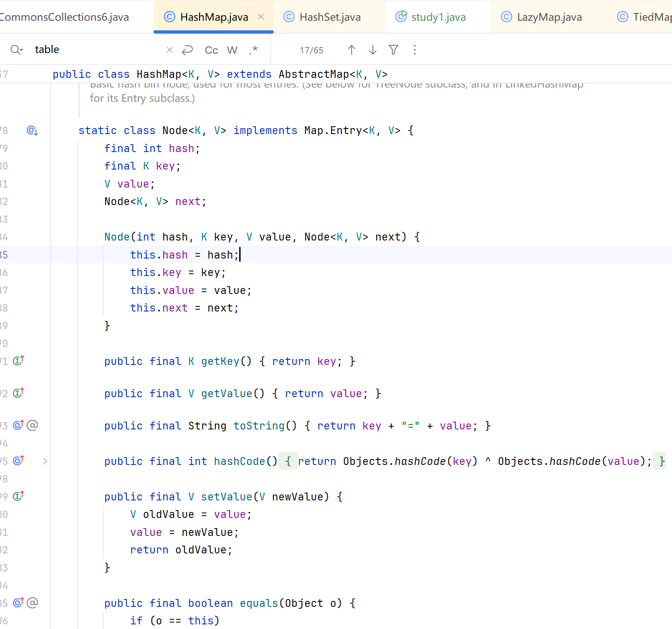Image resolution: width=672 pixels, height=629 pixels.
Task: Switch to the HashSet.java tab
Action: coord(330,17)
